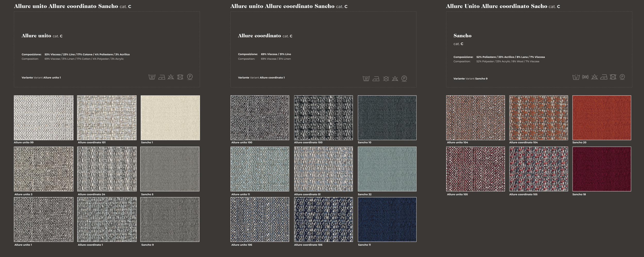This screenshot has width=644, height=257.
Task: Click the Allure unito 105 label
Action: point(457,194)
